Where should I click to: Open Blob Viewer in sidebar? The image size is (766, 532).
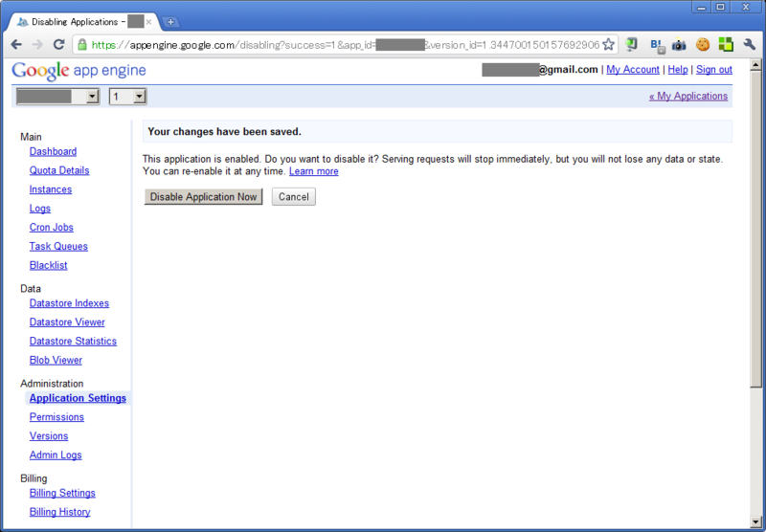pos(56,360)
